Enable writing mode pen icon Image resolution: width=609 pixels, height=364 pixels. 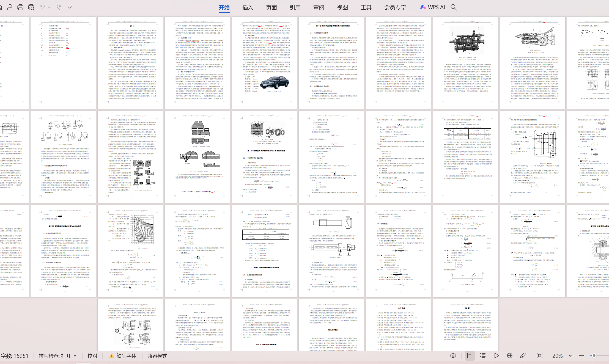pos(523,355)
